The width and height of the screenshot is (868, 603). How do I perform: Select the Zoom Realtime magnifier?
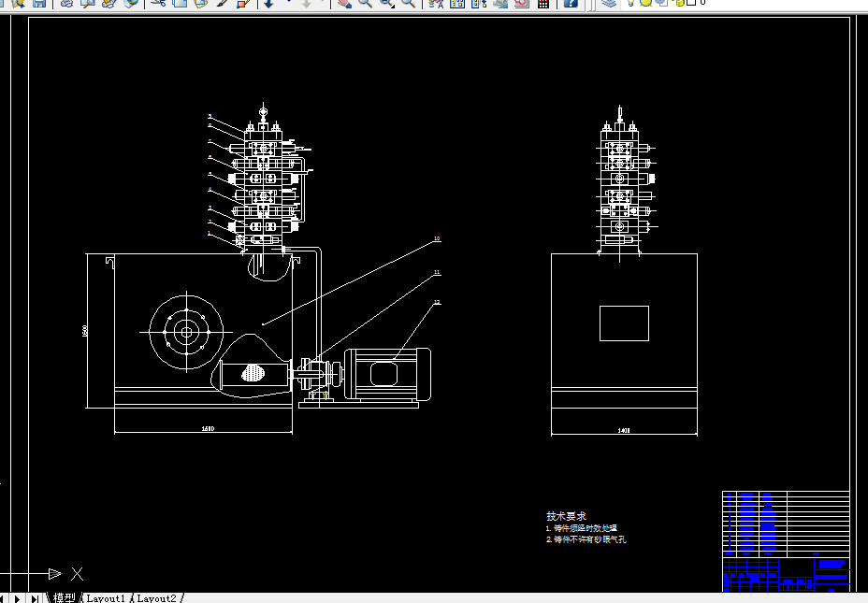click(x=365, y=3)
